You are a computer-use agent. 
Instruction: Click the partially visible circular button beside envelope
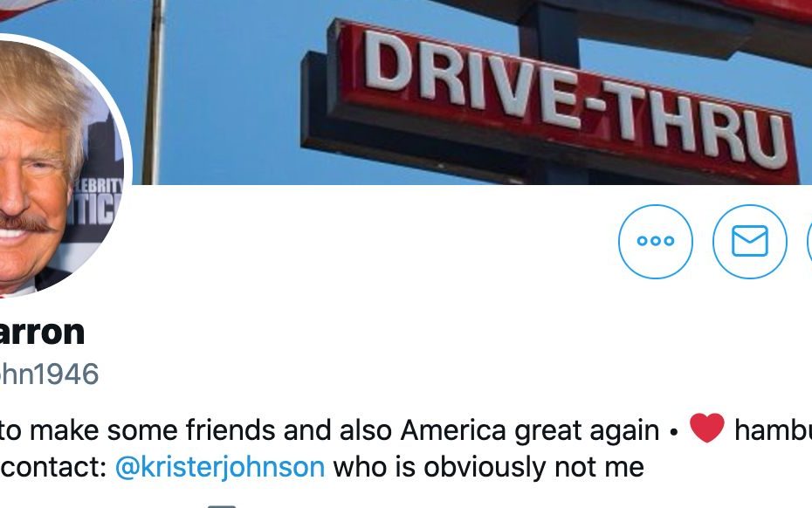809,241
